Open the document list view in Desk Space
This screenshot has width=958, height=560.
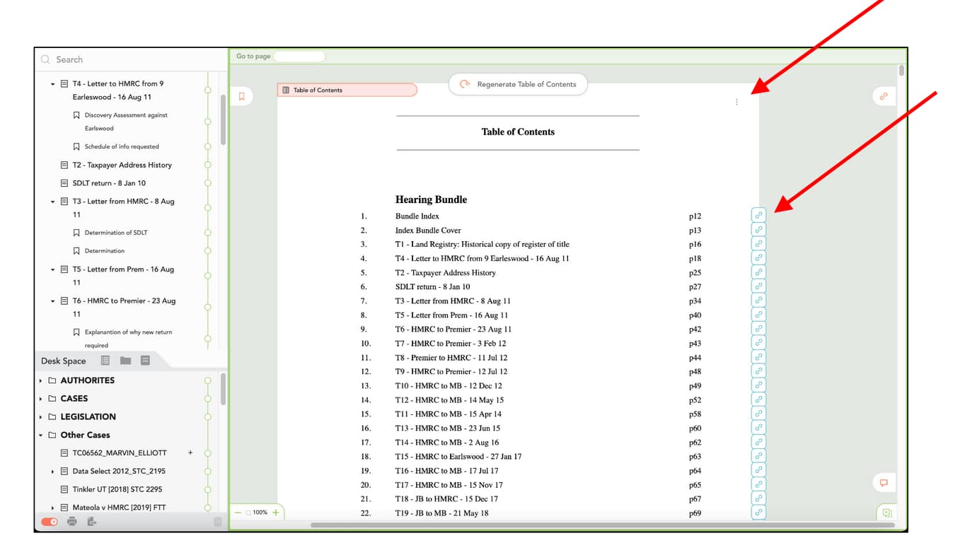[x=105, y=361]
